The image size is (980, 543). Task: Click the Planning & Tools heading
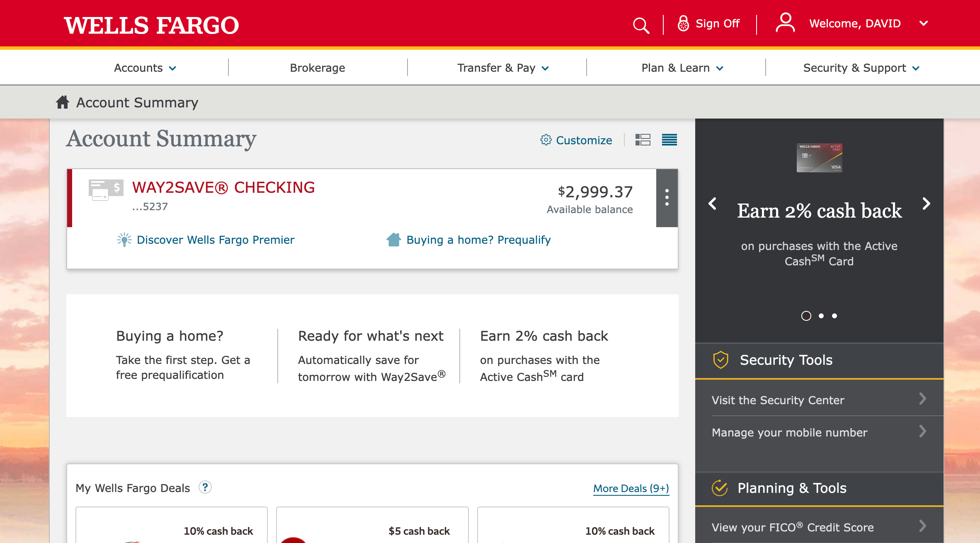point(792,488)
